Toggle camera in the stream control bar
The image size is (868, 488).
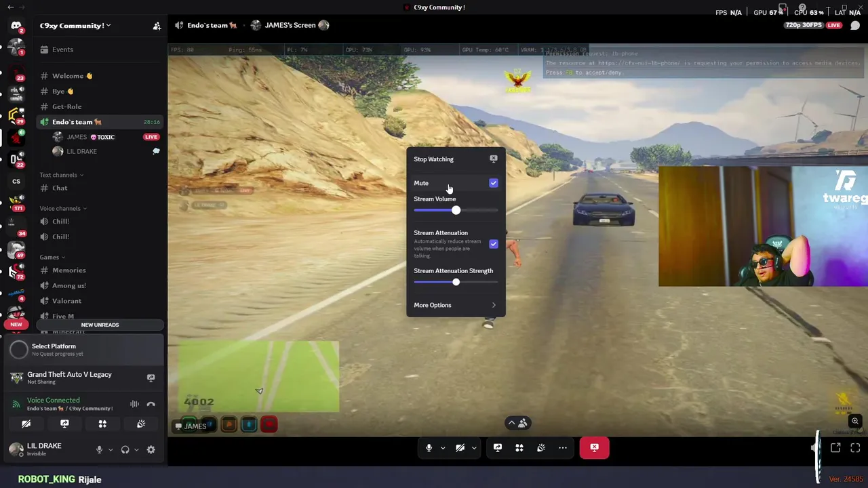point(460,447)
